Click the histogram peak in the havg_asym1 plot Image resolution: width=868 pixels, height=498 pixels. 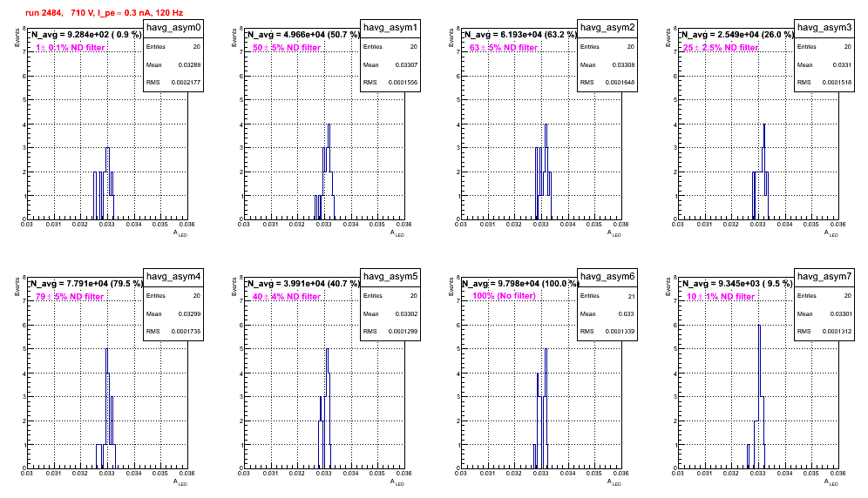pyautogui.click(x=329, y=124)
